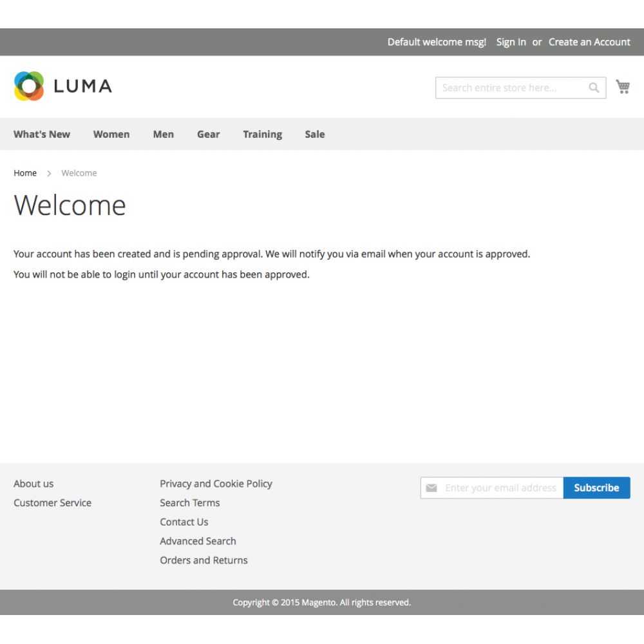644x644 pixels.
Task: Open the Training menu
Action: pyautogui.click(x=262, y=134)
